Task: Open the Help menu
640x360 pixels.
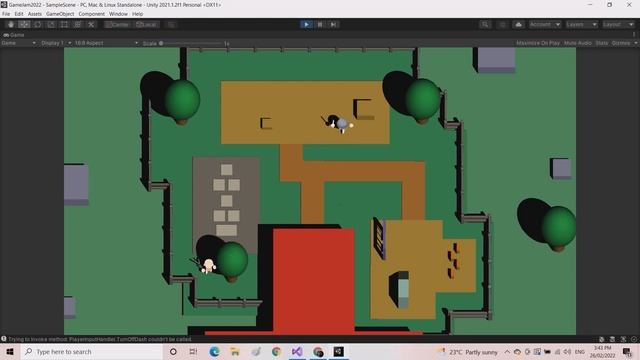Action: tap(138, 14)
